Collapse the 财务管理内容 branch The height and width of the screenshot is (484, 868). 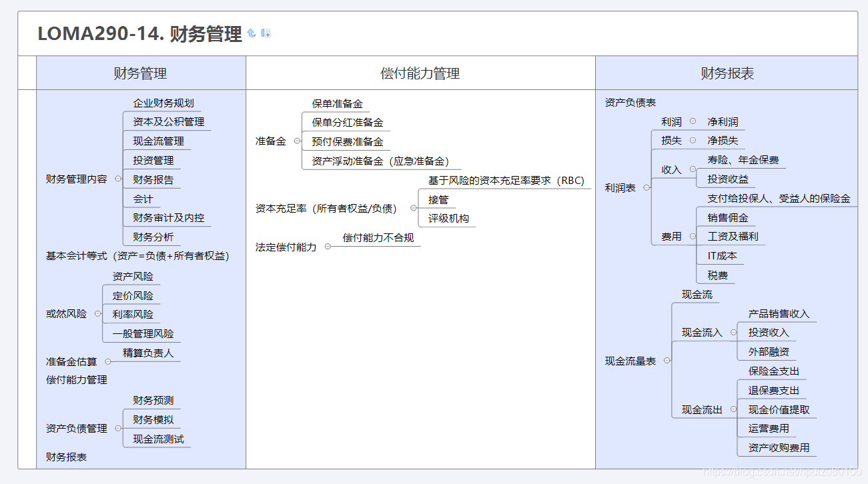pos(118,179)
